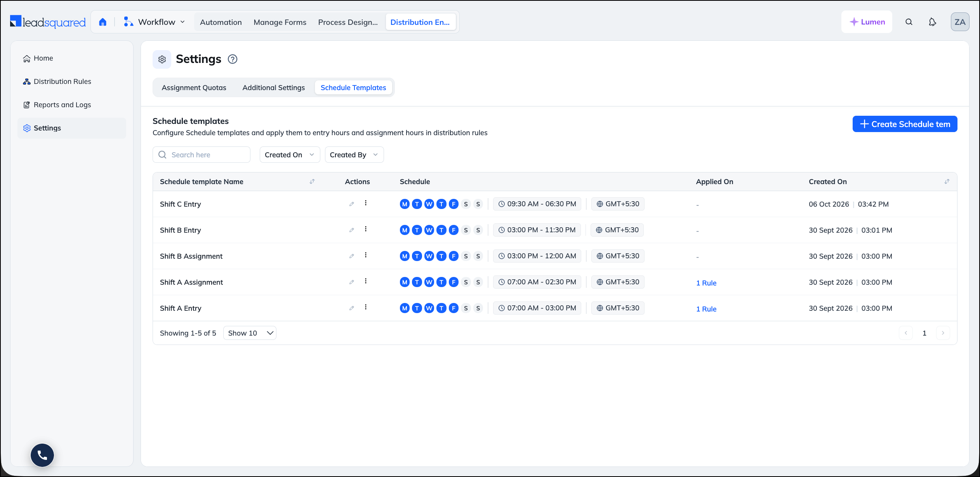Open the Automation menu item
Viewport: 980px width, 477px height.
tap(221, 22)
